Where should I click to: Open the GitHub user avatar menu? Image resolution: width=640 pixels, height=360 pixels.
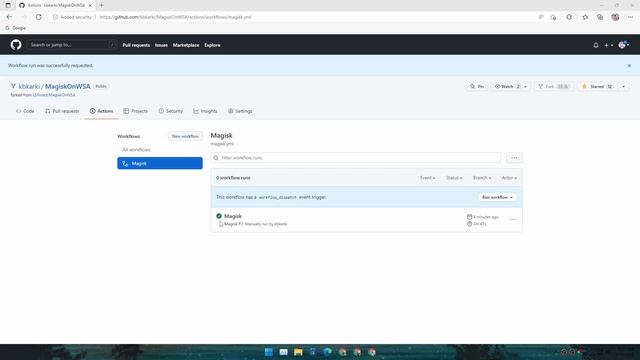(x=623, y=45)
